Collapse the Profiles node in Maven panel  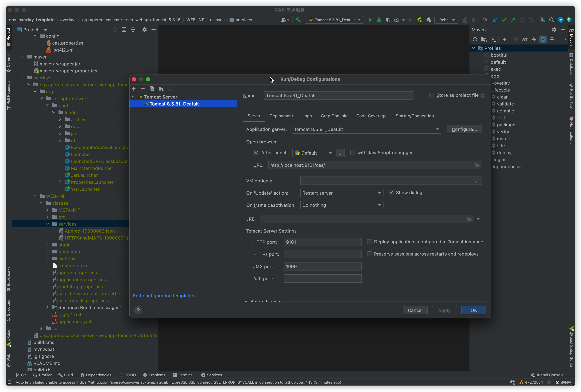(x=474, y=48)
